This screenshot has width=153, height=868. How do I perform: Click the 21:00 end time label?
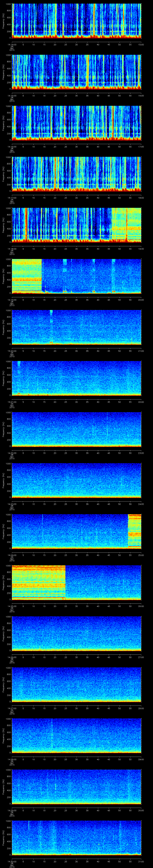click(x=141, y=351)
